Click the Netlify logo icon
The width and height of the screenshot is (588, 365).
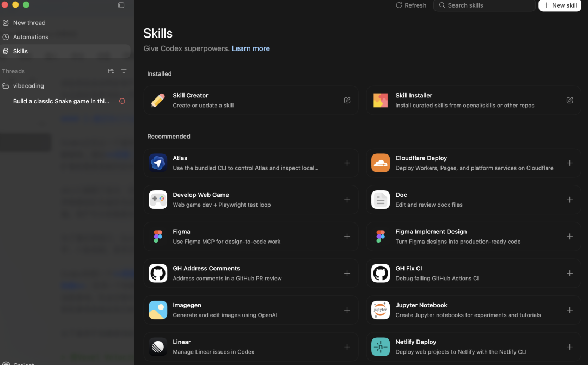tap(381, 347)
